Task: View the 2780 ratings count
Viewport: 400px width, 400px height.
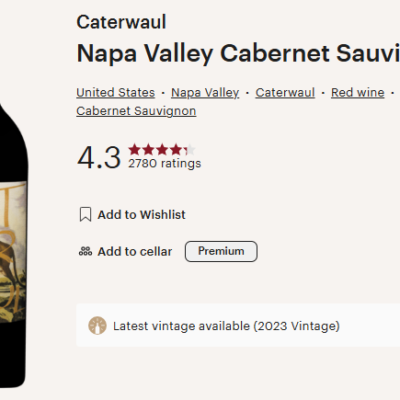Action: point(165,163)
